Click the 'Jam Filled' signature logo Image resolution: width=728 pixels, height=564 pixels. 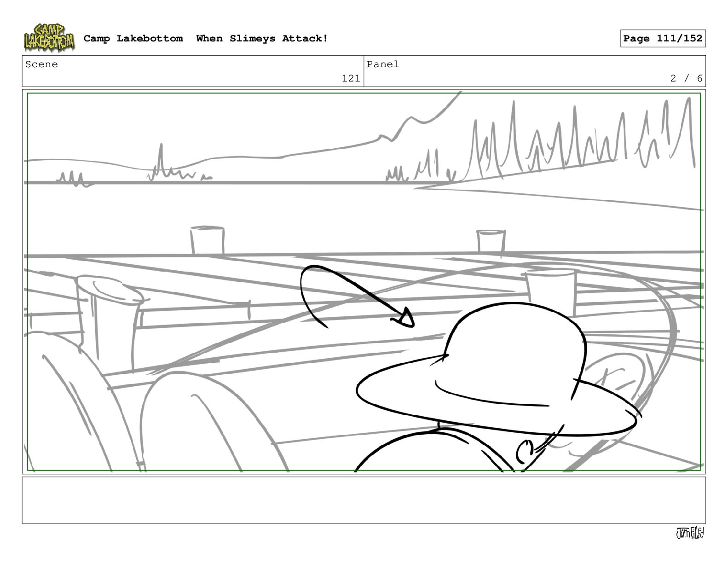pos(690,533)
